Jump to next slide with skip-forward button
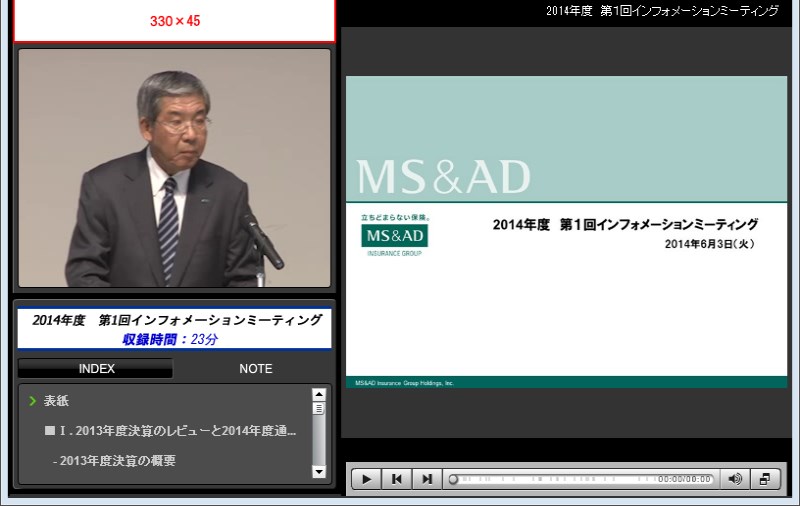Viewport: 800px width, 506px height. 427,479
